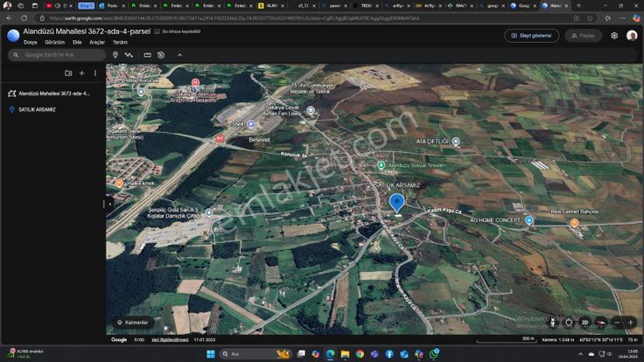
Task: Click the Paylaş share button
Action: tap(584, 36)
